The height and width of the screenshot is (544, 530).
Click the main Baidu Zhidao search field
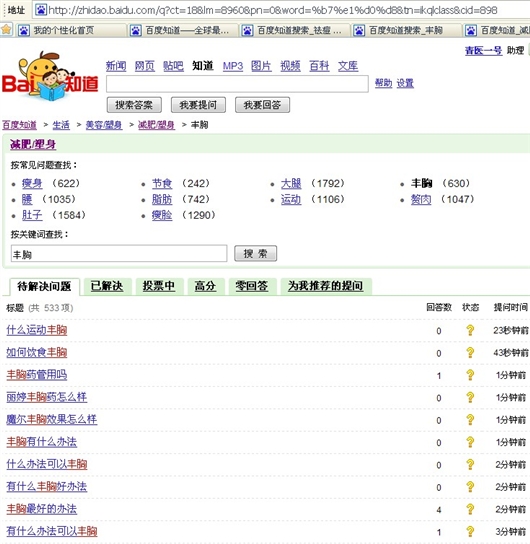[x=237, y=84]
